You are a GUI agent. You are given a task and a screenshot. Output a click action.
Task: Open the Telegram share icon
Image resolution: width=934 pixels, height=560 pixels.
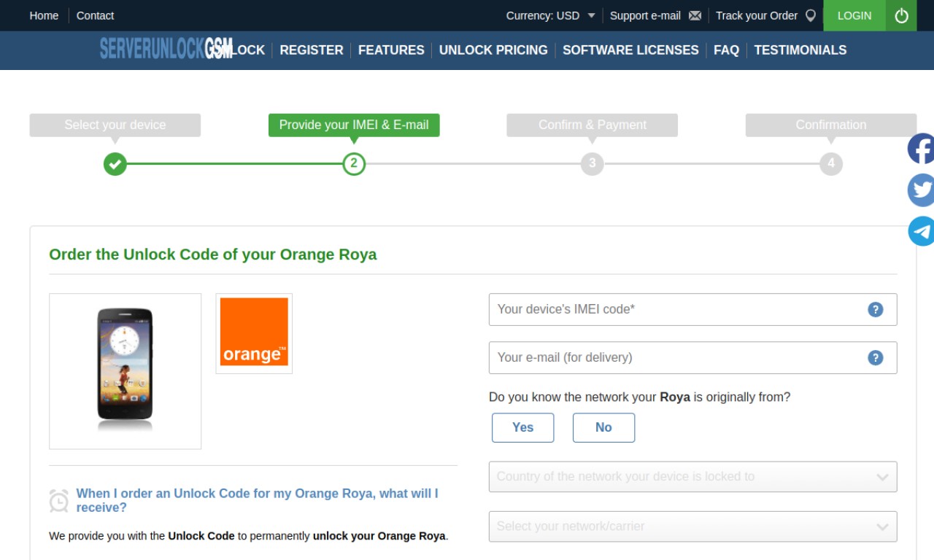(921, 231)
